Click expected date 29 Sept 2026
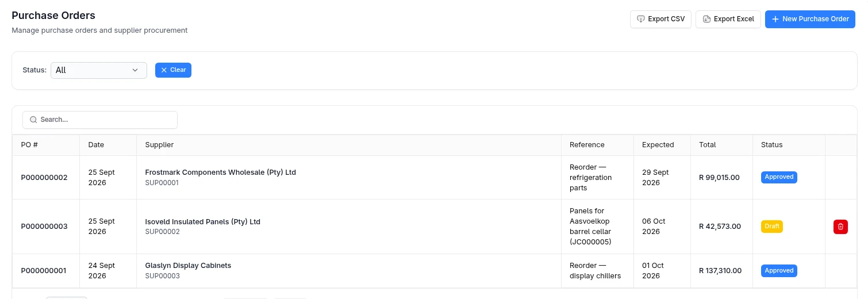 (655, 178)
